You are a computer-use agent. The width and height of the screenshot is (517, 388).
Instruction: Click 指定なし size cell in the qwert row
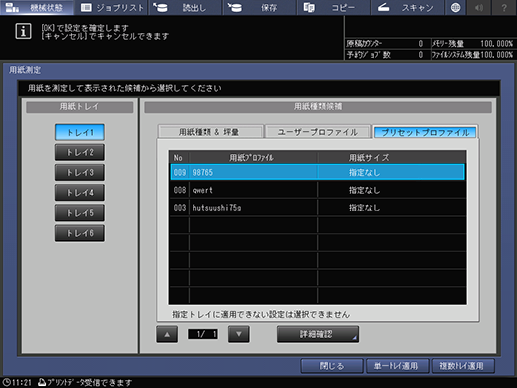364,190
